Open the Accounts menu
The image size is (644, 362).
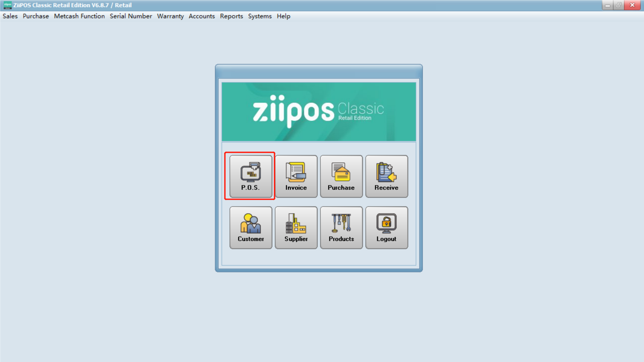202,16
